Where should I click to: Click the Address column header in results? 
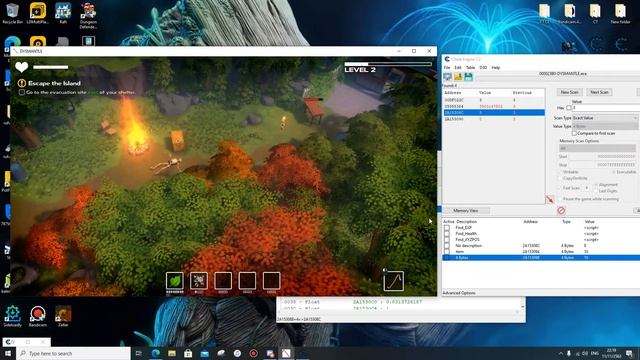click(x=453, y=93)
